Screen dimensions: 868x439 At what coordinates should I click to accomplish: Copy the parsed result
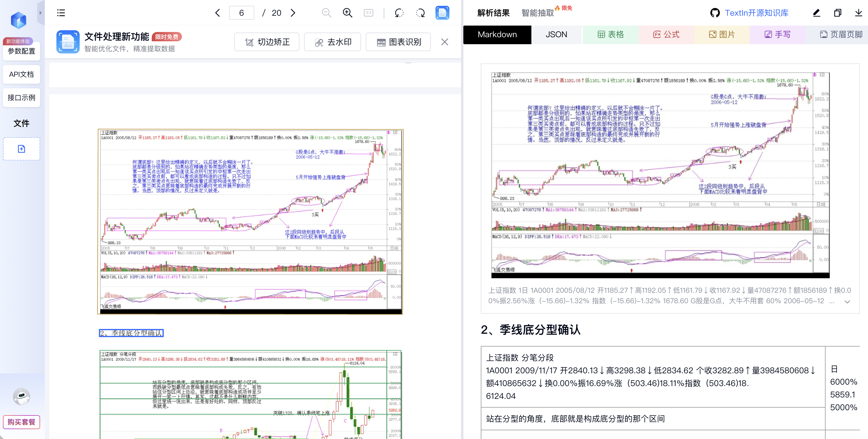pyautogui.click(x=838, y=13)
